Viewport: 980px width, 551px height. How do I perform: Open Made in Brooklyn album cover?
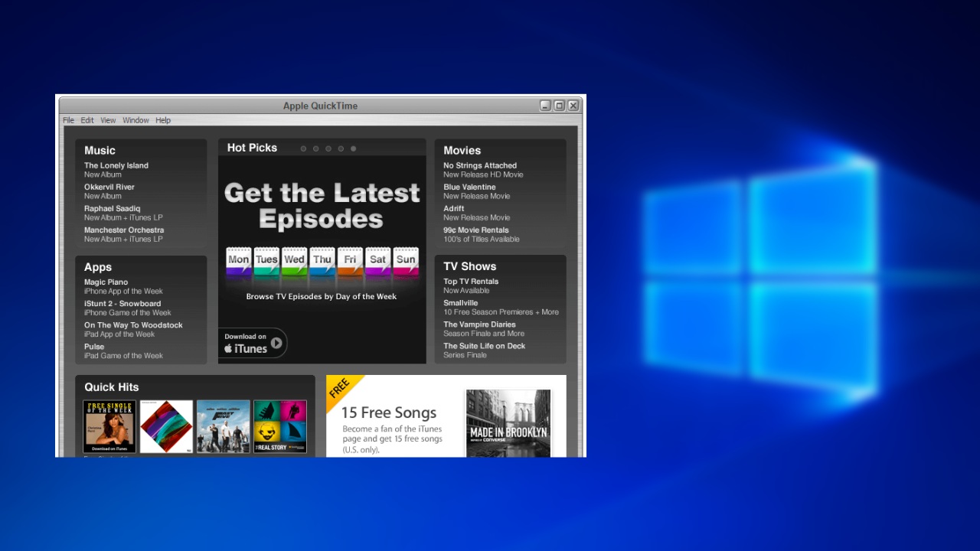508,423
